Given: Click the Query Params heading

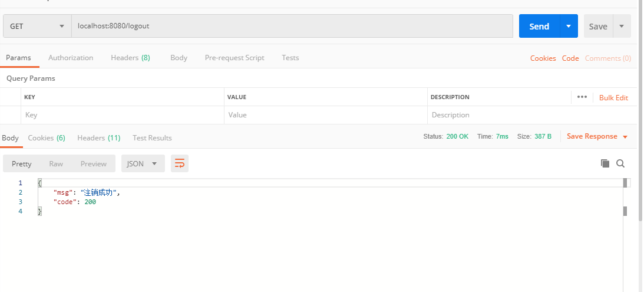Looking at the screenshot, I should (x=31, y=78).
